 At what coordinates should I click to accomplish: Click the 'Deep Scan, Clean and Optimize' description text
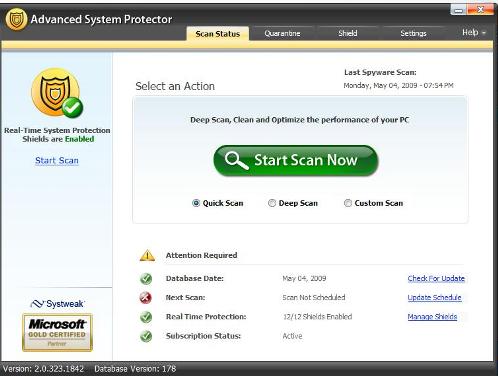point(300,120)
